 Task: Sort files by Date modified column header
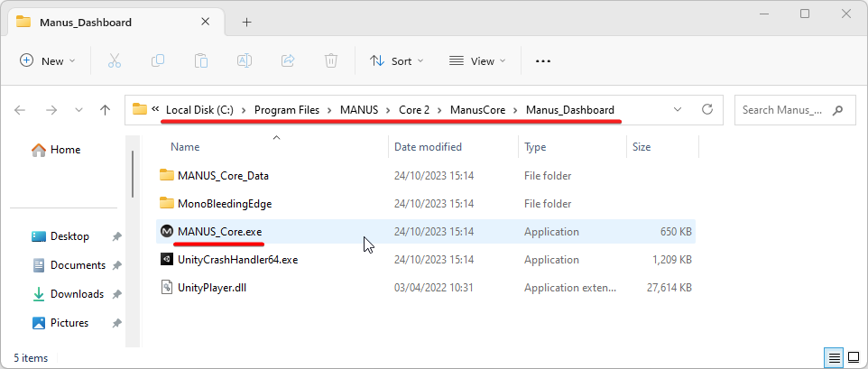pyautogui.click(x=428, y=146)
